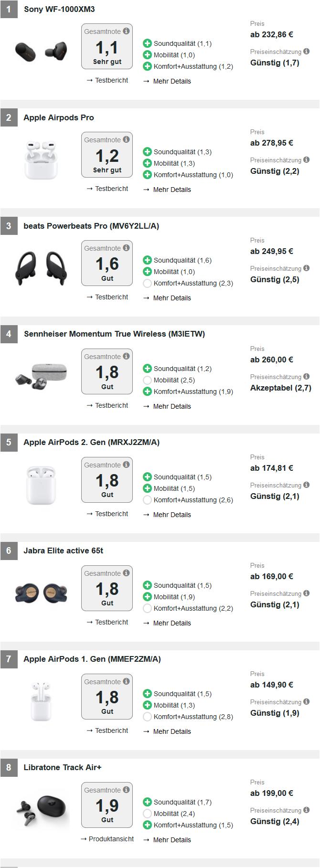320x868 pixels.
Task: Click green plus icon for Sony Soundqualität
Action: coord(147,43)
